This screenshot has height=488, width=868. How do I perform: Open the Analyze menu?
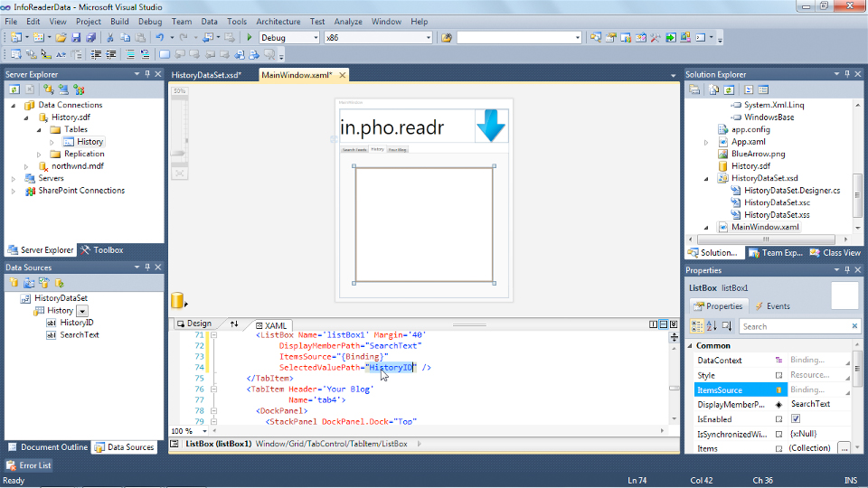click(347, 22)
